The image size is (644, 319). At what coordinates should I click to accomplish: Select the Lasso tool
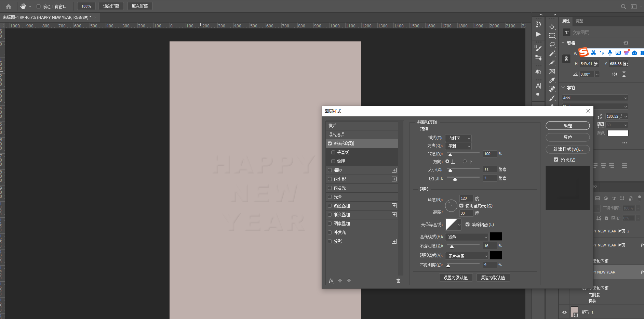(x=552, y=44)
